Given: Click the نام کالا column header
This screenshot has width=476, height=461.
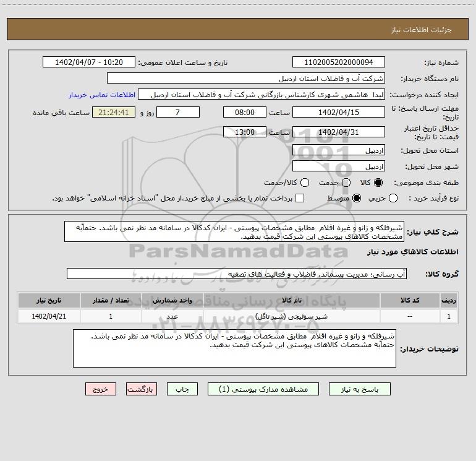Looking at the screenshot, I should point(291,300).
